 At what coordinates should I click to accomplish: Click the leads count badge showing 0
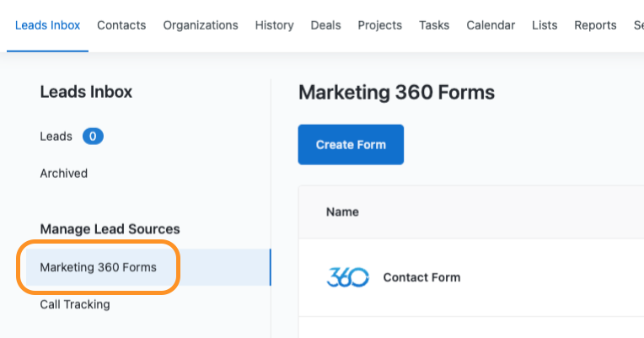pyautogui.click(x=93, y=137)
